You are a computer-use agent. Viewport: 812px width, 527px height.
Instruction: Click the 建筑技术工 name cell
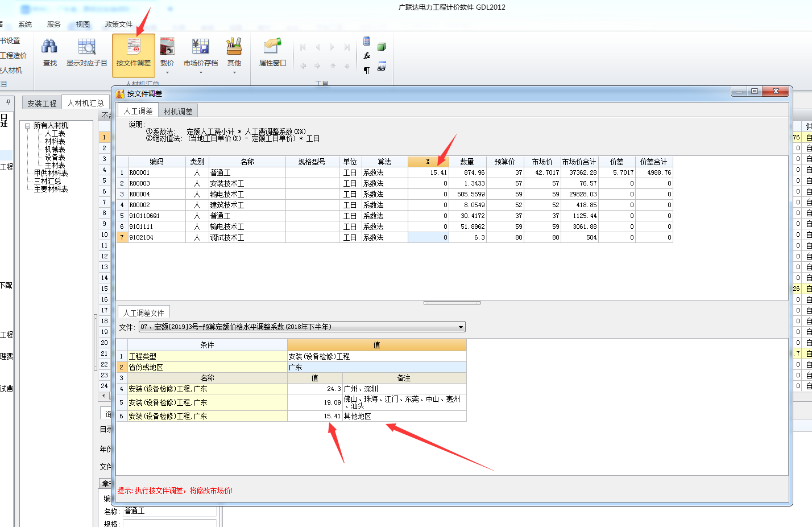point(247,205)
